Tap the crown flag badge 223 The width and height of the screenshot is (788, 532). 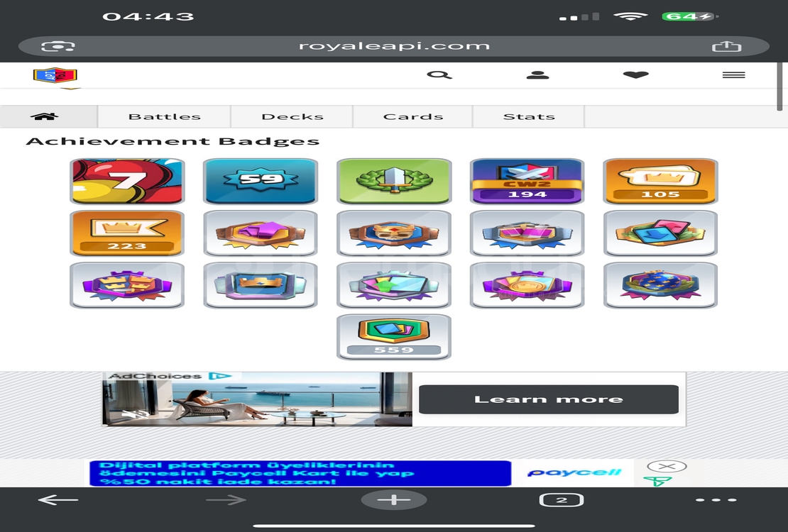[x=127, y=233]
